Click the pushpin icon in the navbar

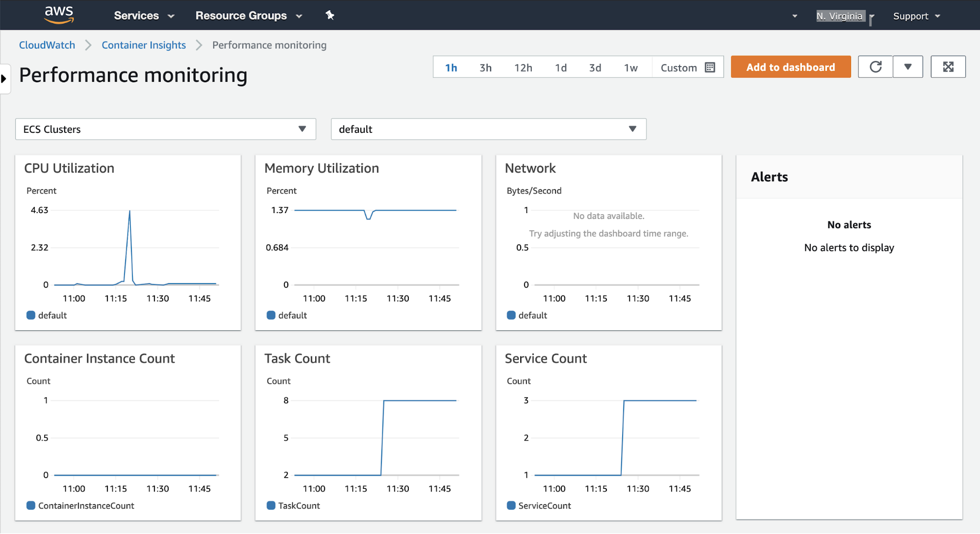coord(330,15)
